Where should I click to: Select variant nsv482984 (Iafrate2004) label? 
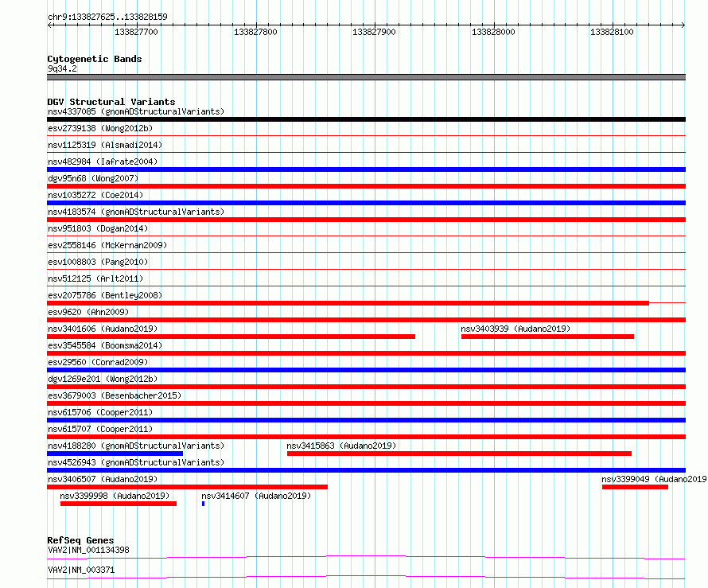(x=103, y=162)
